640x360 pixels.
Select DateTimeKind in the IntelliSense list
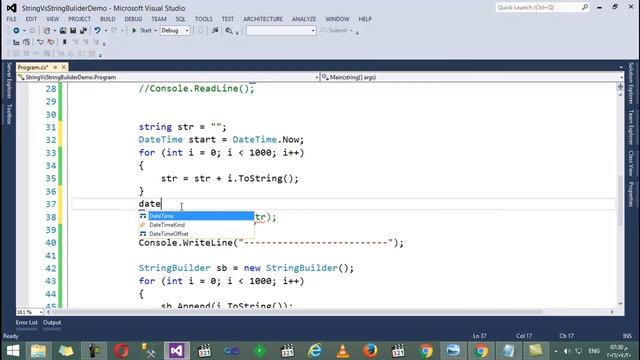(196, 225)
